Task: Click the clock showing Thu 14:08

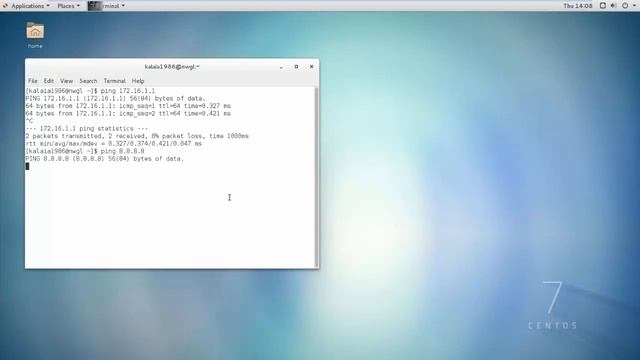Action: [578, 6]
